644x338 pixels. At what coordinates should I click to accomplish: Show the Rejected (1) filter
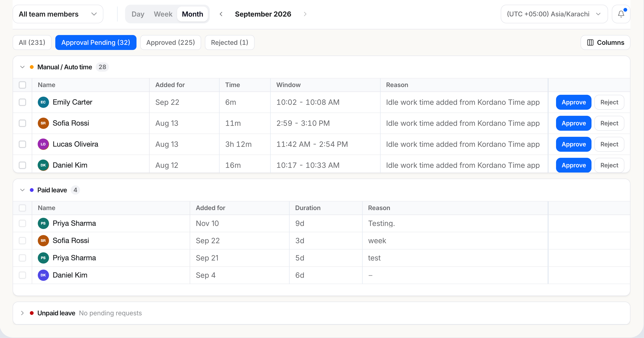[230, 42]
